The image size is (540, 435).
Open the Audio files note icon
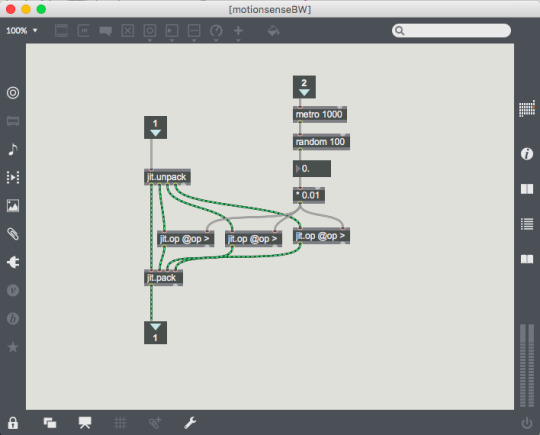13,149
